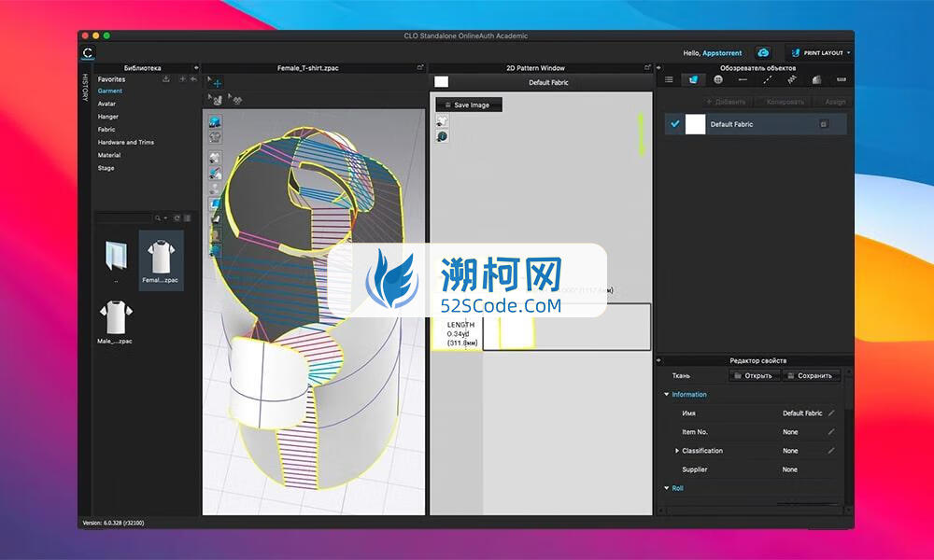Select Hardware and Trims in library
This screenshot has height=560, width=934.
126,142
